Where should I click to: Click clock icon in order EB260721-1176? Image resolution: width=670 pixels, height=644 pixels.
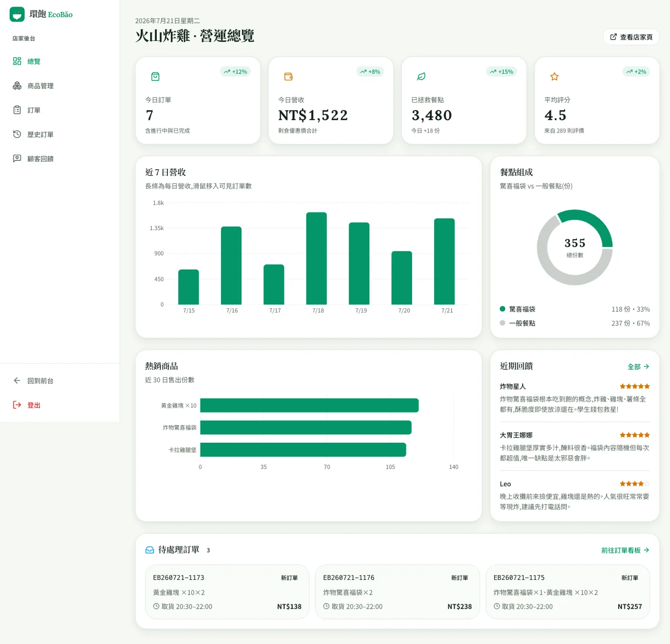(327, 606)
